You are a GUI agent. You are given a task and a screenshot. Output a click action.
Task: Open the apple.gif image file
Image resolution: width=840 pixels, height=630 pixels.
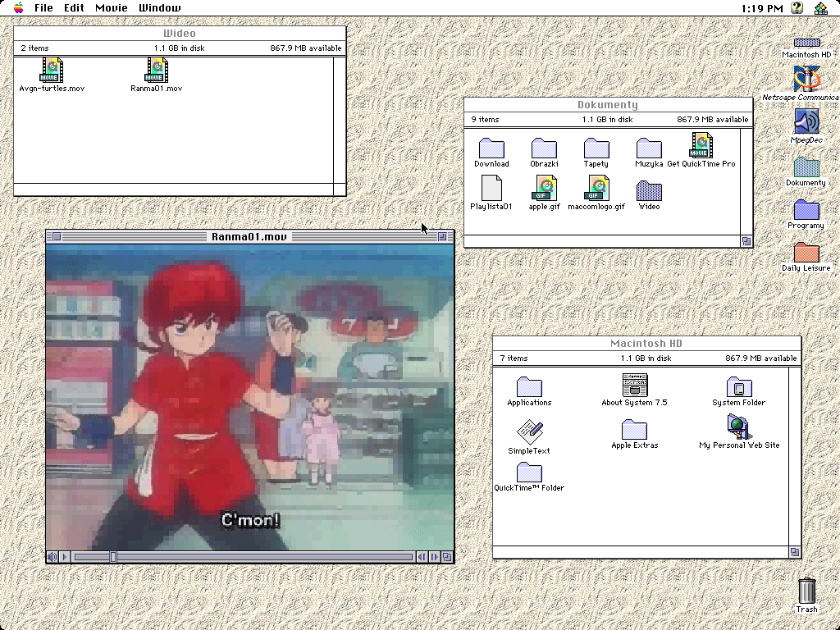pos(544,189)
